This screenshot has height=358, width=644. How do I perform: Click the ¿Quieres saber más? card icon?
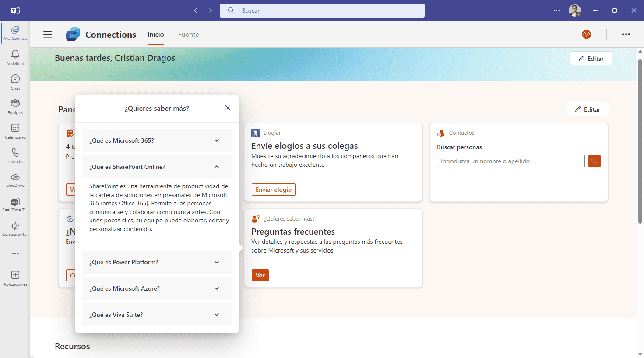point(256,218)
